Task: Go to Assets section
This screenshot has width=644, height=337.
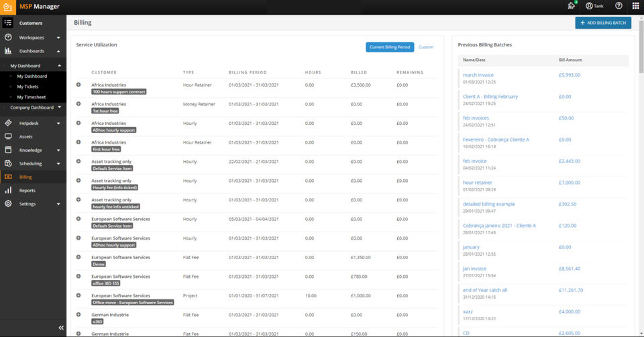Action: point(25,136)
